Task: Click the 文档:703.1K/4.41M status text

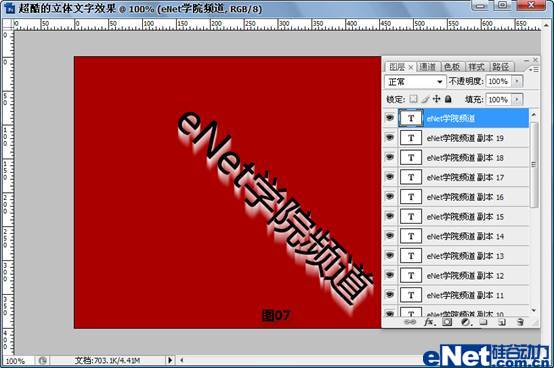Action: click(107, 361)
